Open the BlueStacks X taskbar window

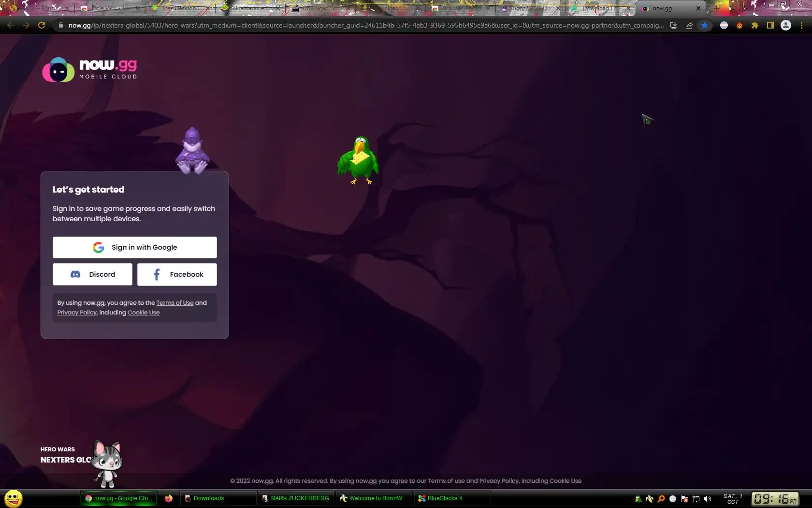coord(452,498)
